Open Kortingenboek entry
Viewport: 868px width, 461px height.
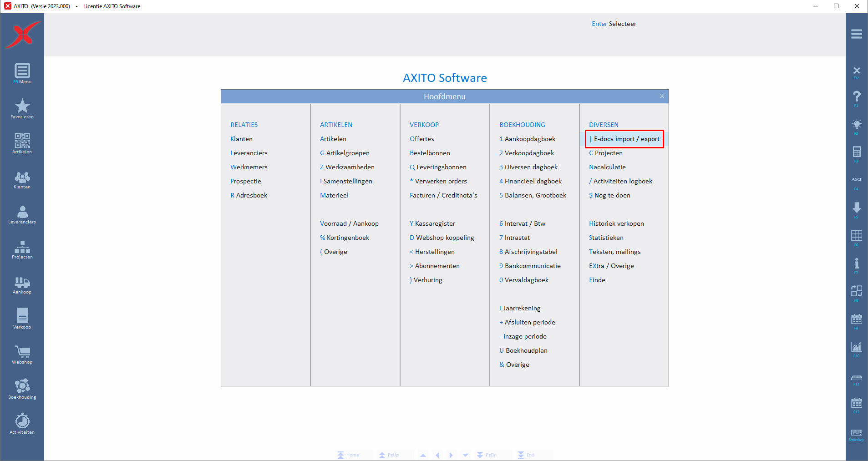point(345,238)
